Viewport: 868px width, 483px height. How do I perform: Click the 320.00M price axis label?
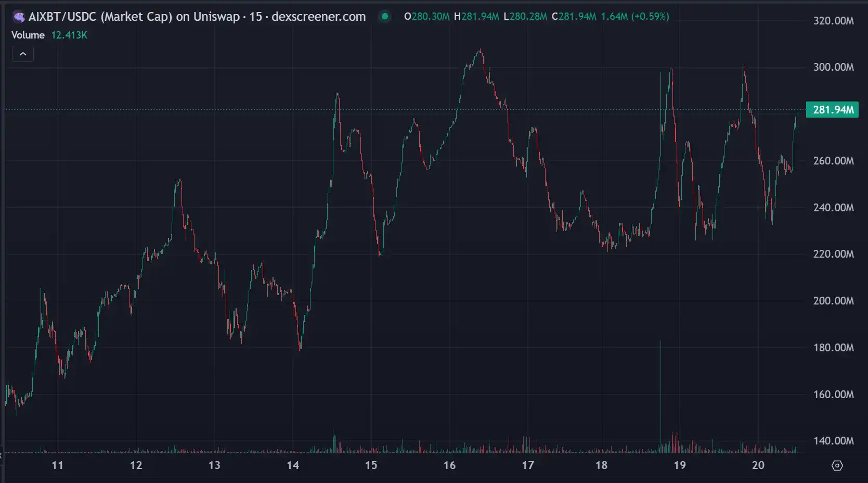833,21
